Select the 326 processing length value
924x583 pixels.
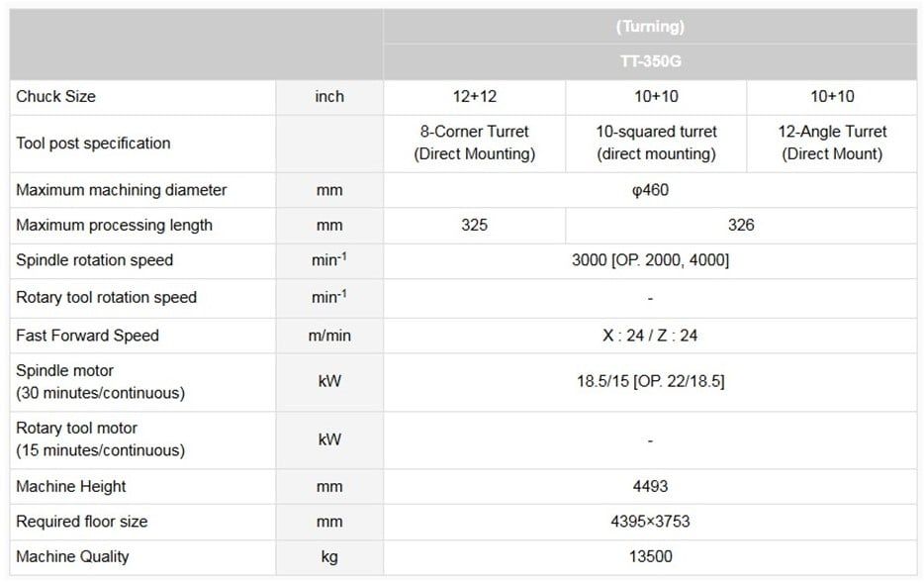(741, 225)
